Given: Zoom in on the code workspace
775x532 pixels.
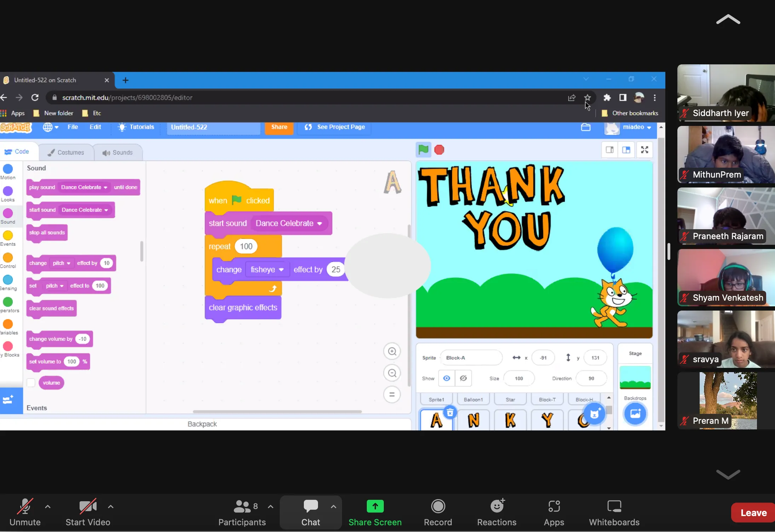Looking at the screenshot, I should point(392,351).
